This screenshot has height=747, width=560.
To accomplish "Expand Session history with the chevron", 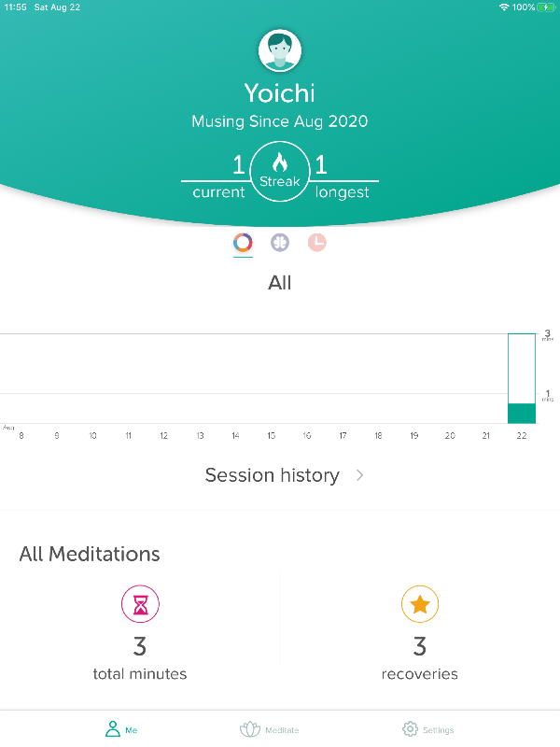I will tap(360, 475).
